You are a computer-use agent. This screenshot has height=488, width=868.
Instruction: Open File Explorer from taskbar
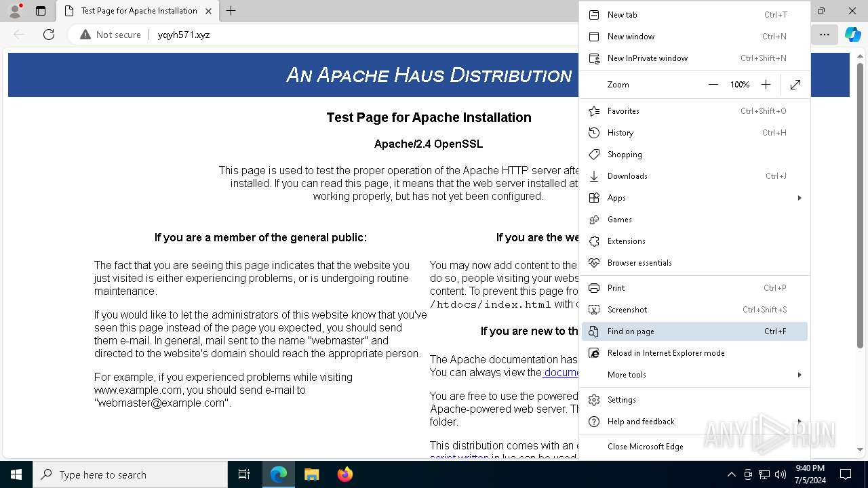pyautogui.click(x=311, y=474)
